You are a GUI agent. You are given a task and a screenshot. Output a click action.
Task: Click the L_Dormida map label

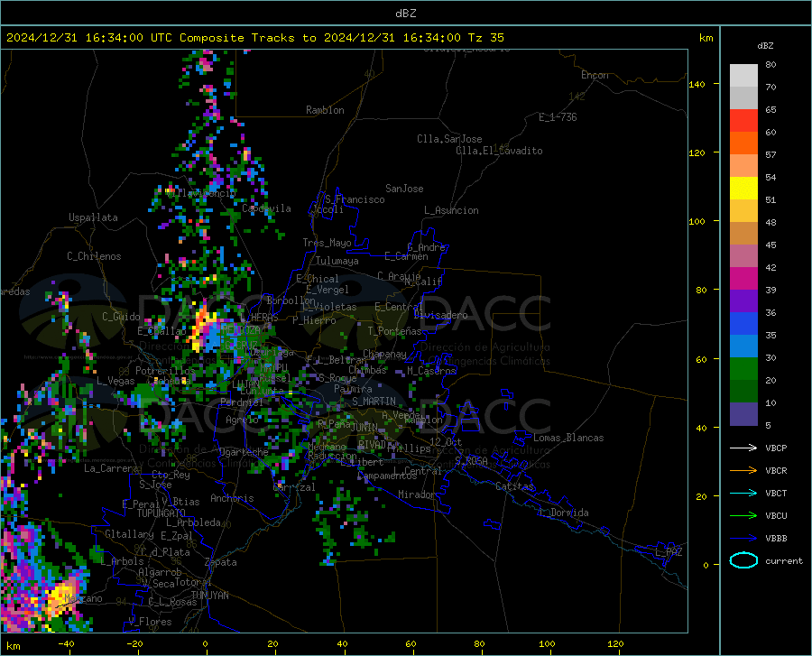564,513
